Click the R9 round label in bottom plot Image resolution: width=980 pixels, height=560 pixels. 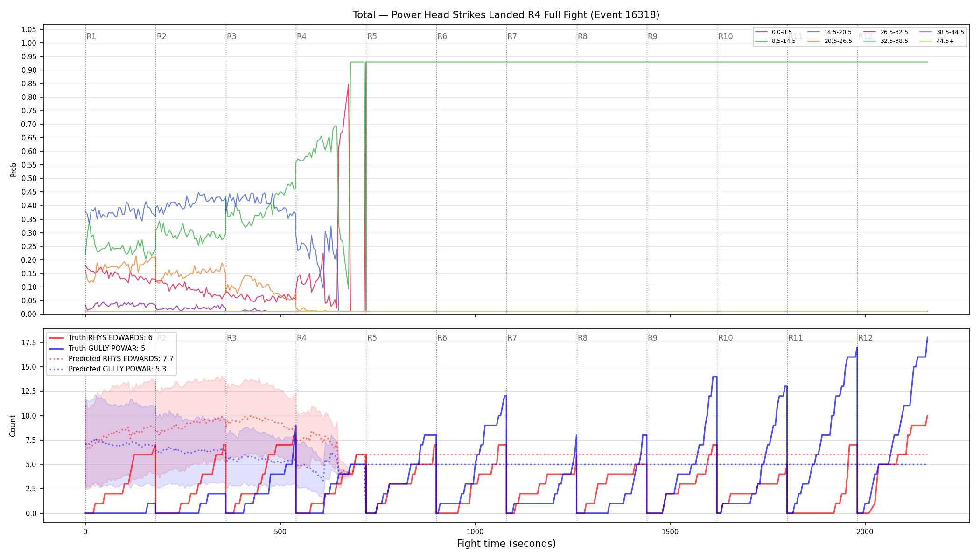pyautogui.click(x=652, y=338)
